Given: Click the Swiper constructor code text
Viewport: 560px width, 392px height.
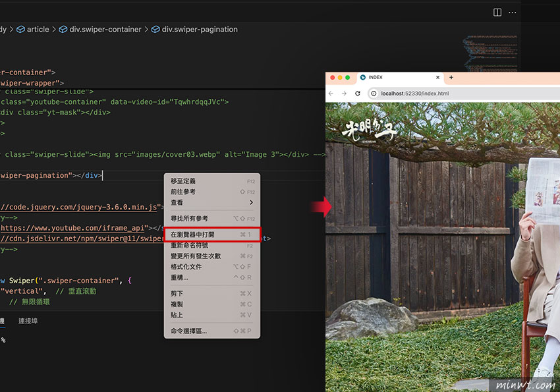Looking at the screenshot, I should tap(22, 281).
